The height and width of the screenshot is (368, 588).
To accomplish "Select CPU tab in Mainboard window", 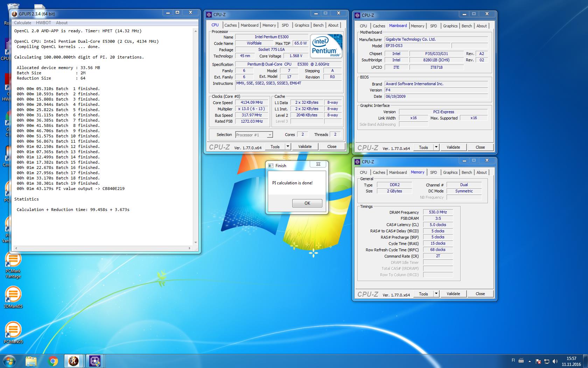I will (363, 26).
